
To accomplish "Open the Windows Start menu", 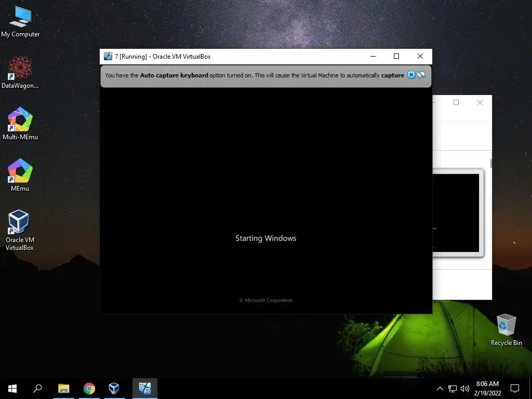I will pyautogui.click(x=12, y=389).
